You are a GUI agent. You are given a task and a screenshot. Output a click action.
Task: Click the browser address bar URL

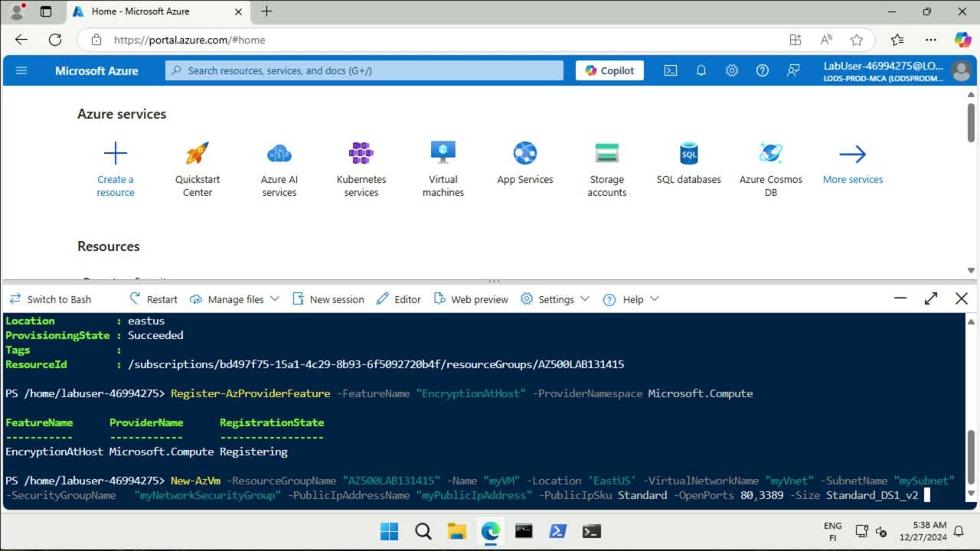[190, 40]
